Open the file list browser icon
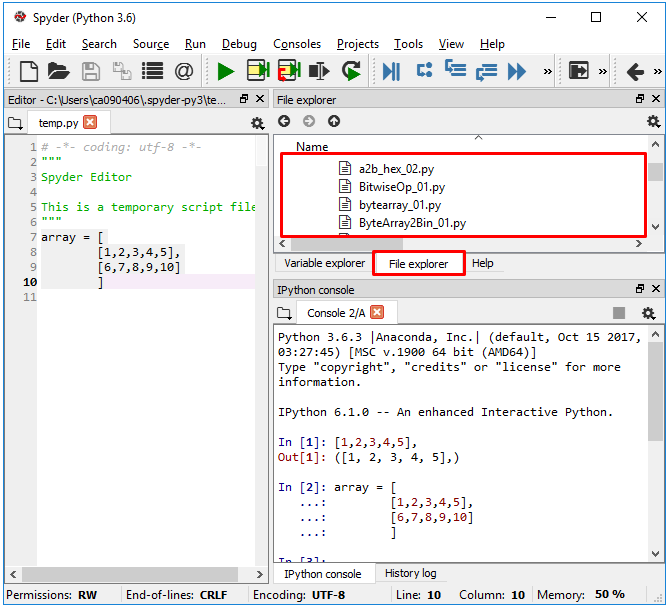The image size is (671, 607). coord(152,71)
